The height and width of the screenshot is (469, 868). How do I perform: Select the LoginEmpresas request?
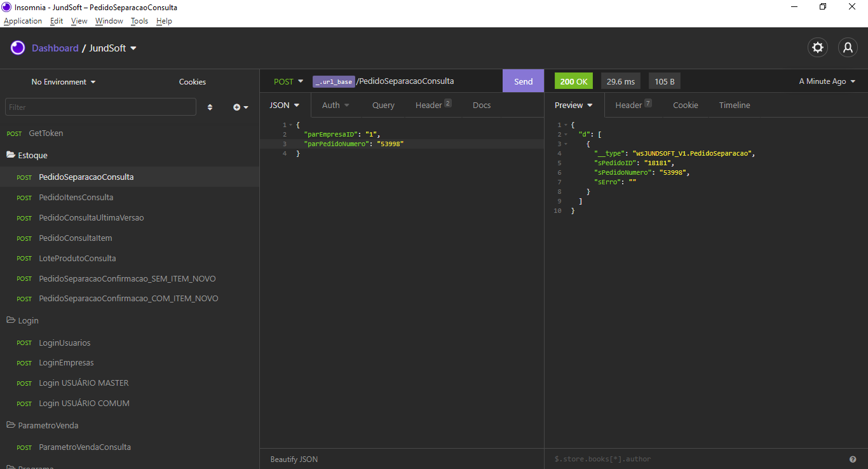(130, 363)
